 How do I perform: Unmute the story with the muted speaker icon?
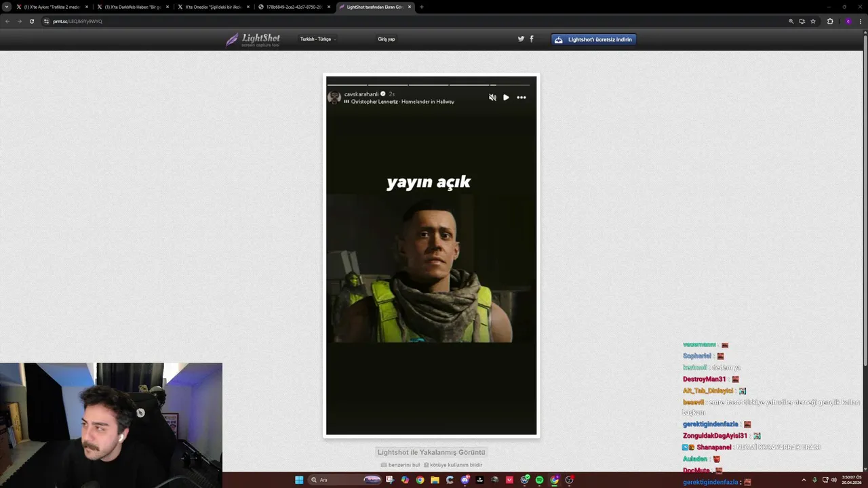pyautogui.click(x=492, y=98)
